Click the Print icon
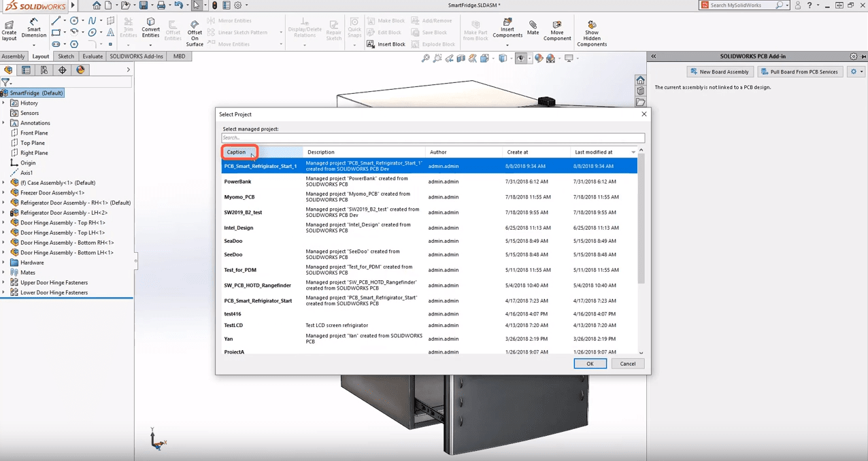Image resolution: width=868 pixels, height=461 pixels. (161, 5)
